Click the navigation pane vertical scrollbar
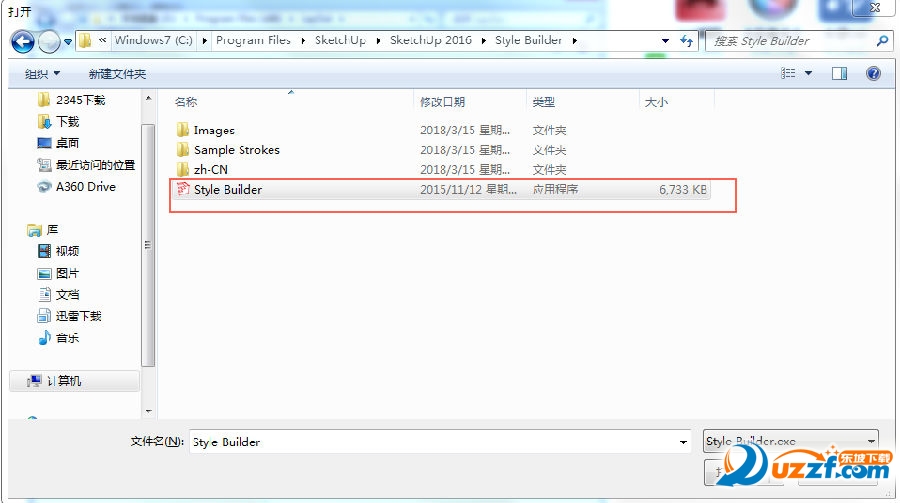This screenshot has height=503, width=900. tap(148, 240)
